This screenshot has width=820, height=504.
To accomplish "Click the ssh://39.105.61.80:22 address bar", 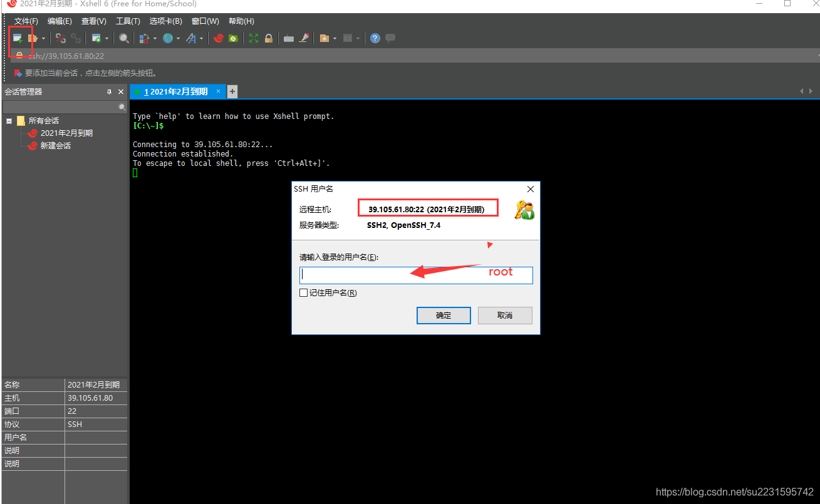I will [x=413, y=56].
